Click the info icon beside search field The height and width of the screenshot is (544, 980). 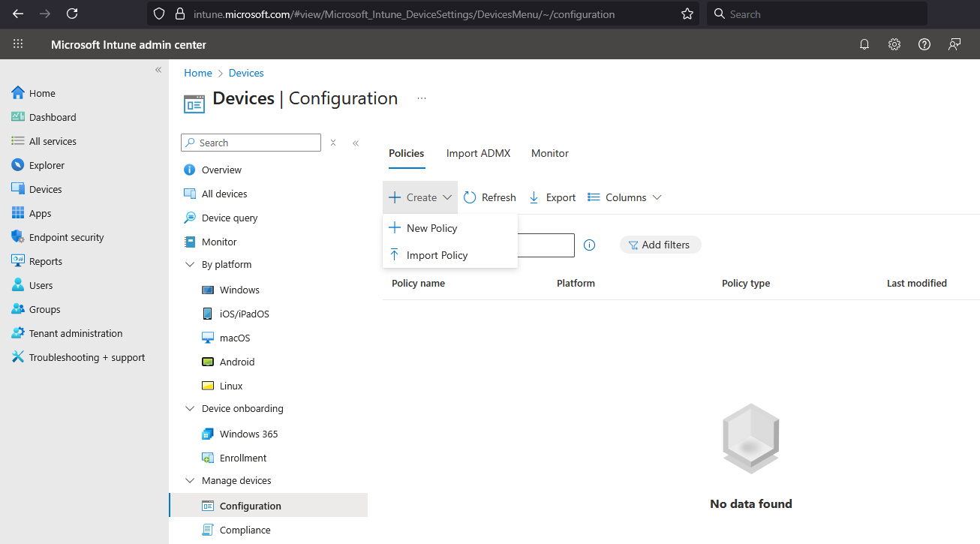point(590,245)
